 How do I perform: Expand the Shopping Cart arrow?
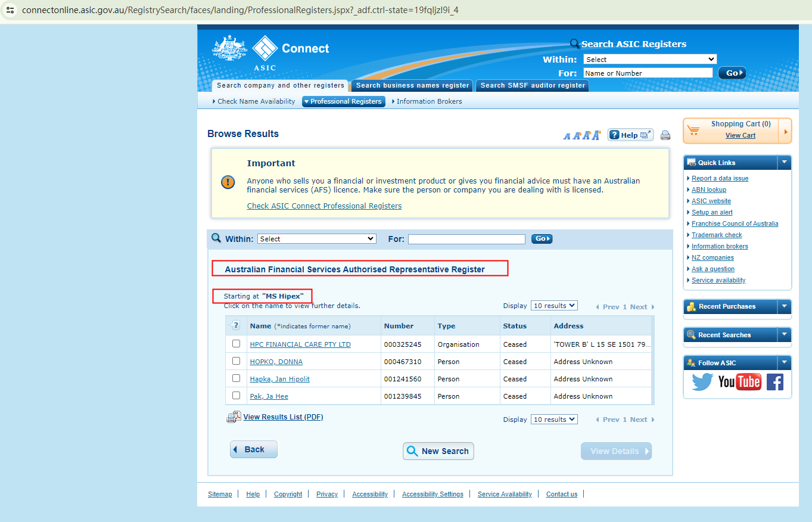786,131
